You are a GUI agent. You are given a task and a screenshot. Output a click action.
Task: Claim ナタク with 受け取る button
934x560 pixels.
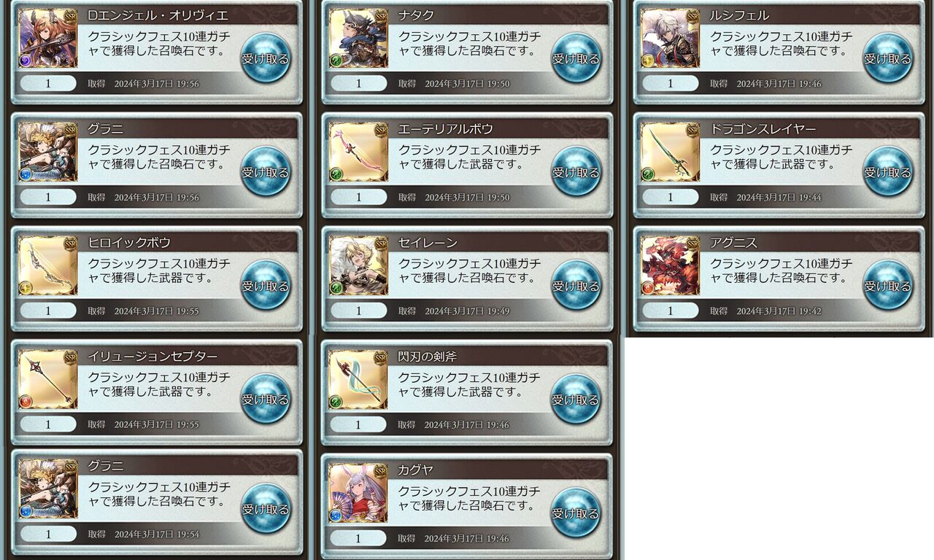pyautogui.click(x=576, y=58)
